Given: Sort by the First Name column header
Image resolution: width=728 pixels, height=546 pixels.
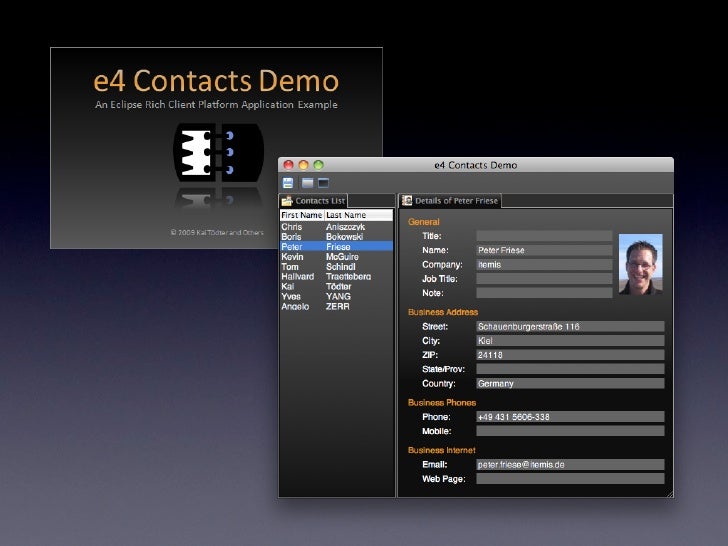Looking at the screenshot, I should (301, 215).
